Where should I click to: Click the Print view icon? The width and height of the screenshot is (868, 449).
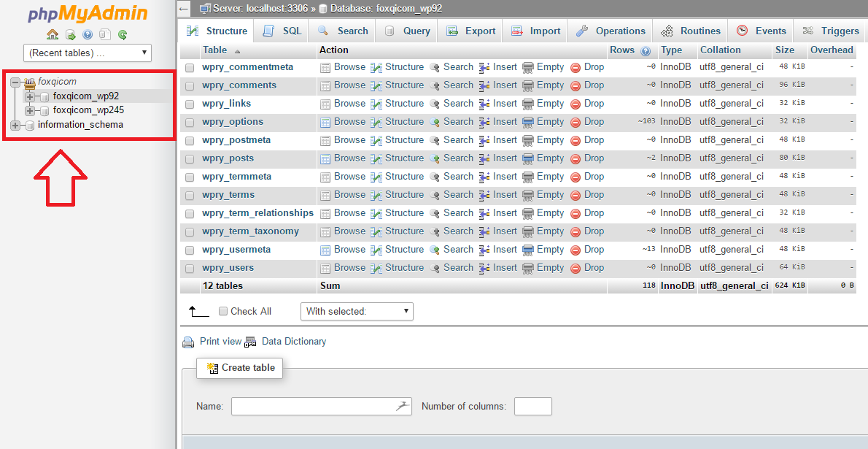tap(189, 341)
